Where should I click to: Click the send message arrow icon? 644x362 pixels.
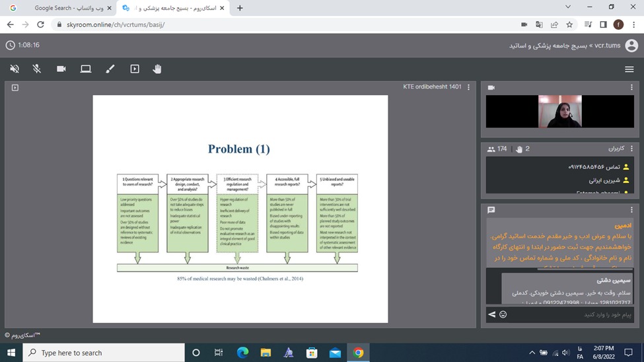tap(491, 314)
